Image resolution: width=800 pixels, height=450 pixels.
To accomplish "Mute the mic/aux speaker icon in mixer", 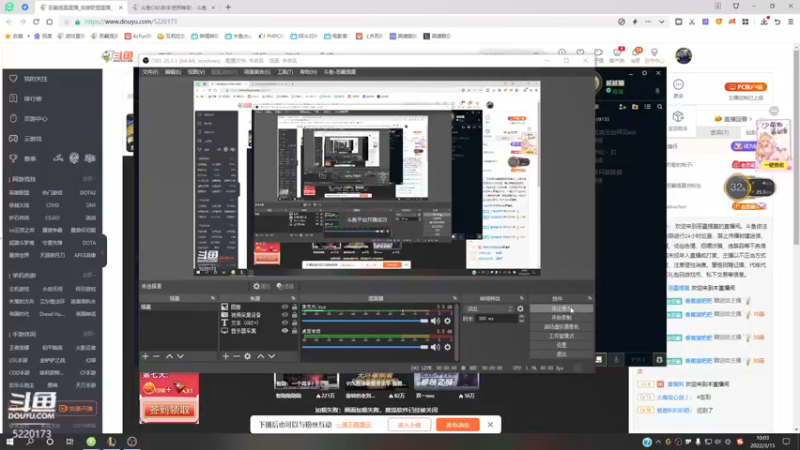I will pyautogui.click(x=435, y=321).
